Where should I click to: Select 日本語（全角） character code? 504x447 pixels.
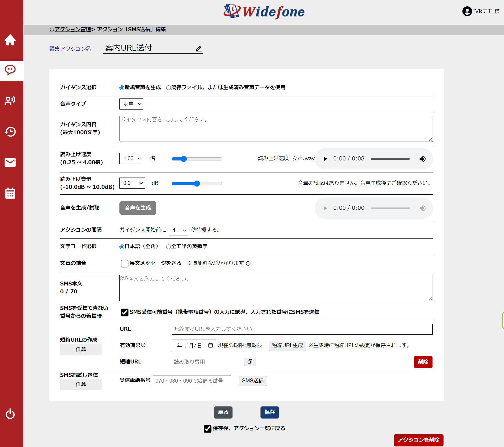[x=122, y=247]
